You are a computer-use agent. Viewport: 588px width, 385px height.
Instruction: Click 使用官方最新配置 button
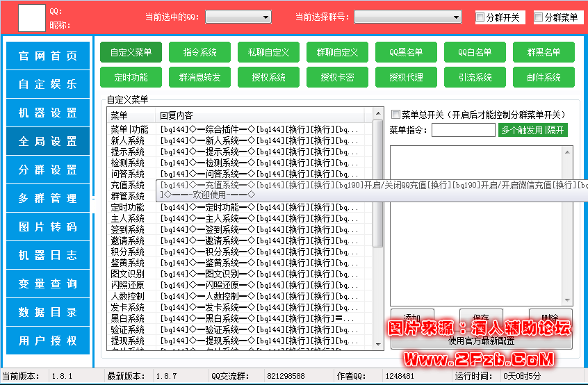tap(481, 341)
